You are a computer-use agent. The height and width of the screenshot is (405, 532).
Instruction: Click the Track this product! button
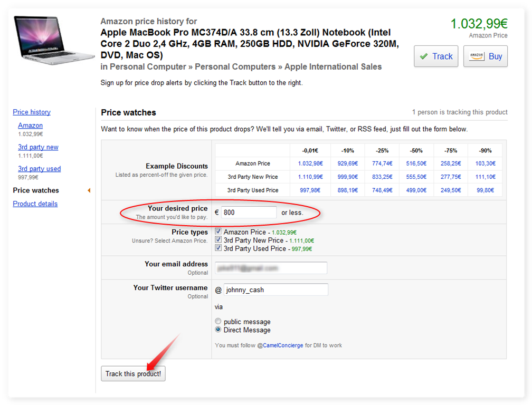point(133,373)
